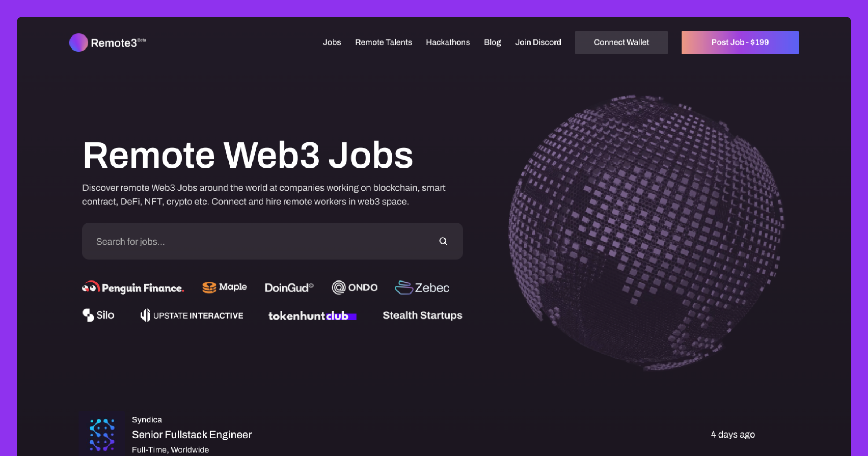Image resolution: width=868 pixels, height=456 pixels.
Task: Open the Penguin Finance logo
Action: [133, 288]
